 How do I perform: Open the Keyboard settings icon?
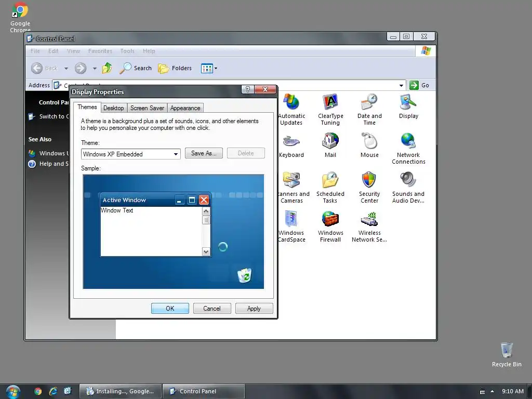point(291,146)
